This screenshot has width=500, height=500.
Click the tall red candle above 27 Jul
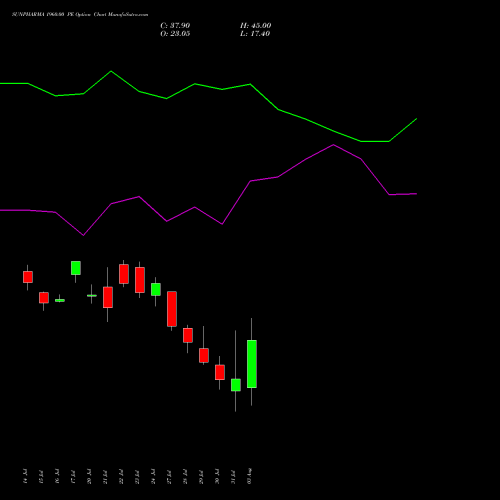[172, 309]
